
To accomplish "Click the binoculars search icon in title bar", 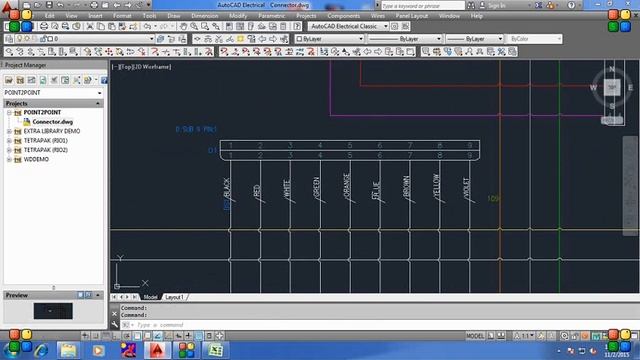I will pos(471,5).
